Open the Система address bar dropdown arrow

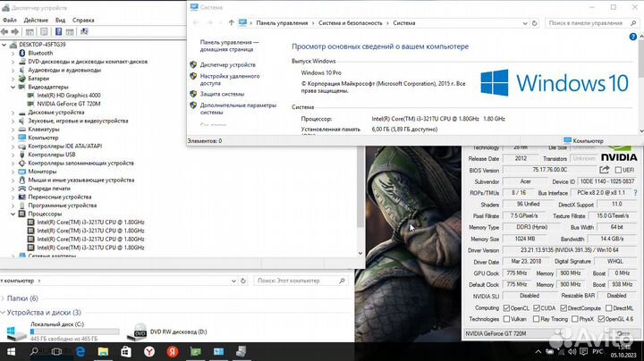[525, 23]
